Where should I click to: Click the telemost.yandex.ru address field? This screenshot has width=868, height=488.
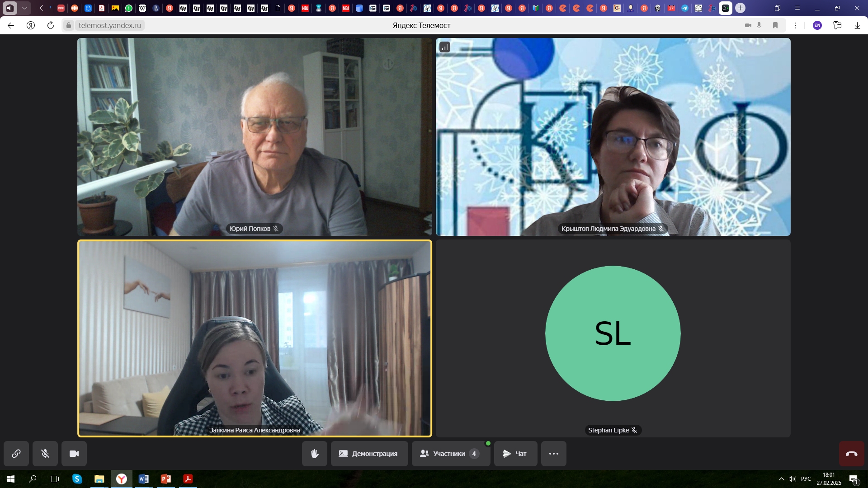pos(110,25)
